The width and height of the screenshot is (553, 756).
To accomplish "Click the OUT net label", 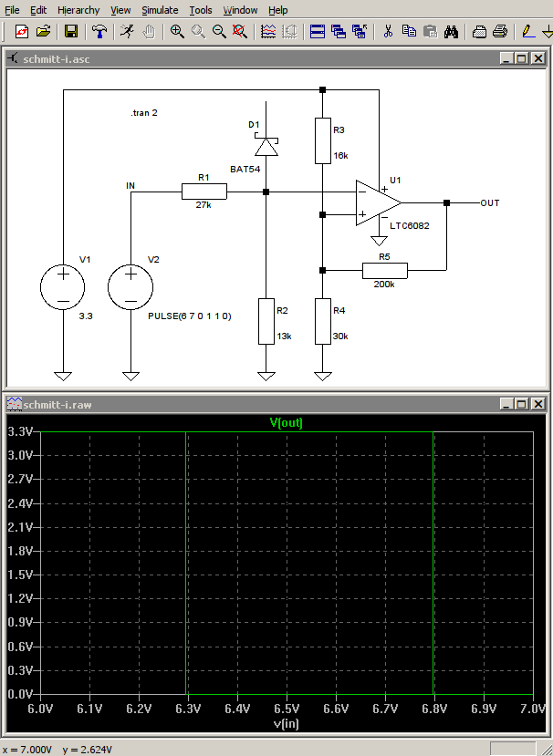I will coord(490,203).
